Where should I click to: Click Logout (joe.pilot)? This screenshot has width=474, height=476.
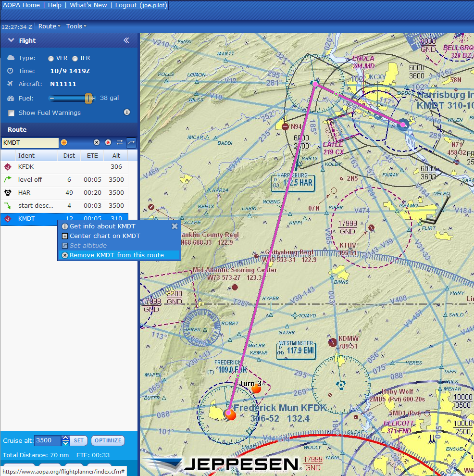pyautogui.click(x=141, y=5)
